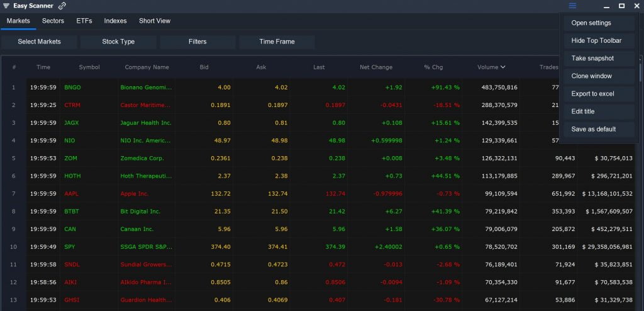
Task: Select the SNDL symbol cell
Action: point(72,264)
